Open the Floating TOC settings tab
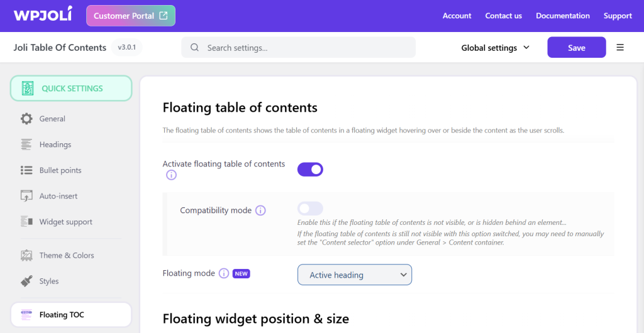Viewport: 644px width, 333px height. [x=71, y=315]
